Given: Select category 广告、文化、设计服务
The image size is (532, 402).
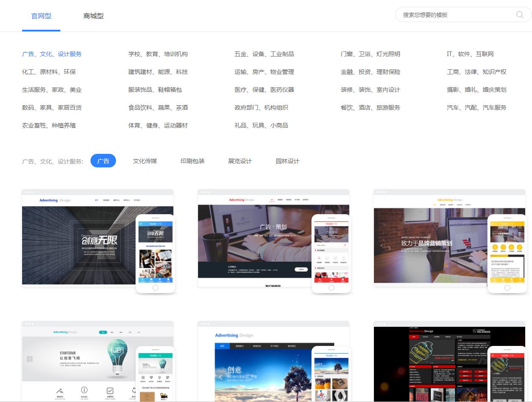Looking at the screenshot, I should [52, 54].
